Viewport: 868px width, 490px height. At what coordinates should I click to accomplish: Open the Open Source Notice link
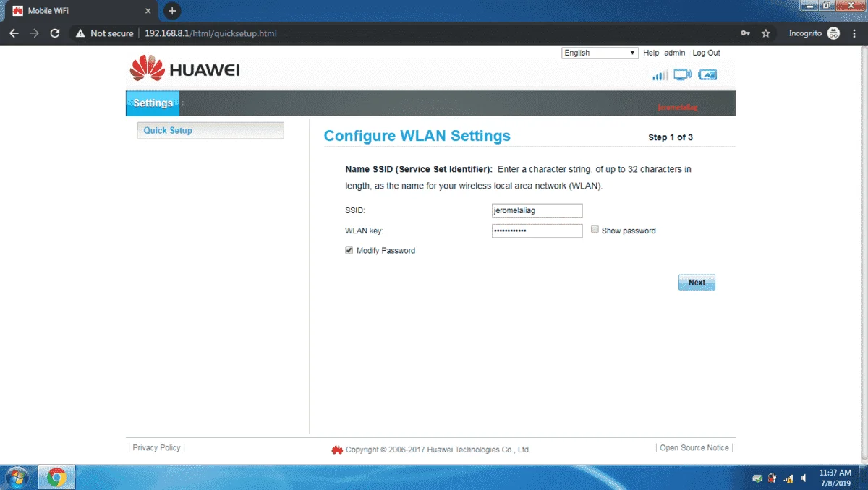[694, 448]
